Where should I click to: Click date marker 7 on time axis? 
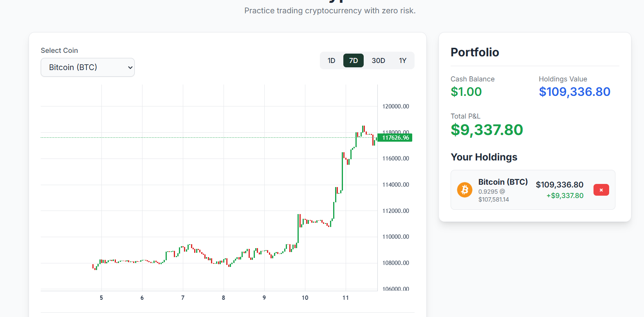(183, 298)
